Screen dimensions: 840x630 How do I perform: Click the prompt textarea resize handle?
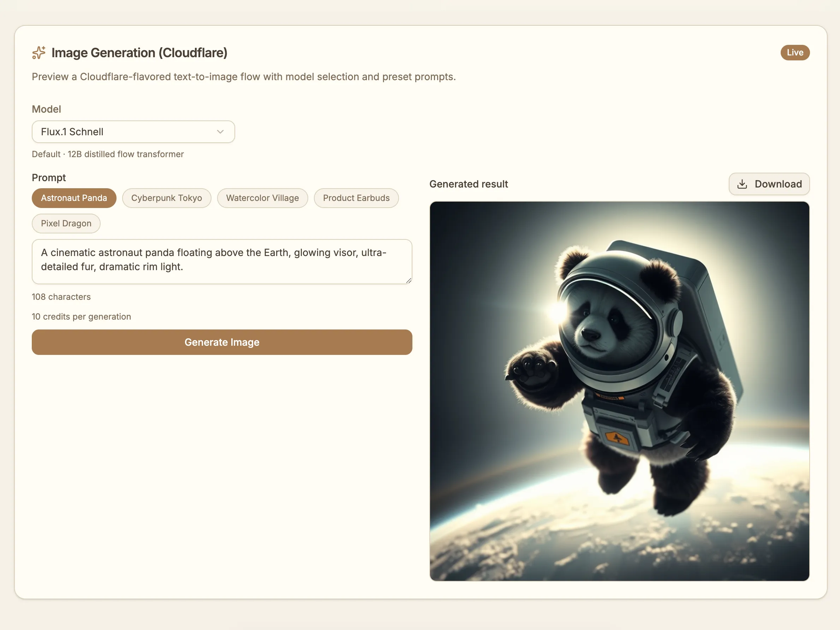point(408,280)
